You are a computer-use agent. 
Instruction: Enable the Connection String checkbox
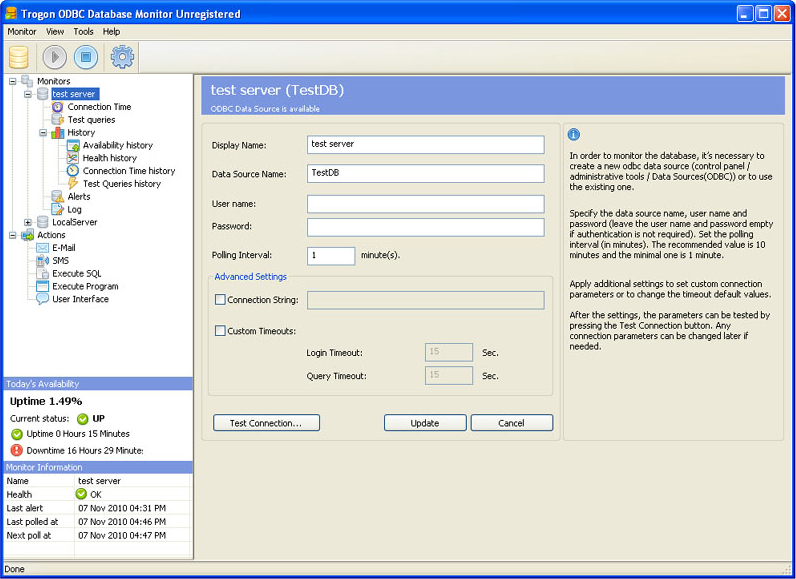tap(221, 300)
